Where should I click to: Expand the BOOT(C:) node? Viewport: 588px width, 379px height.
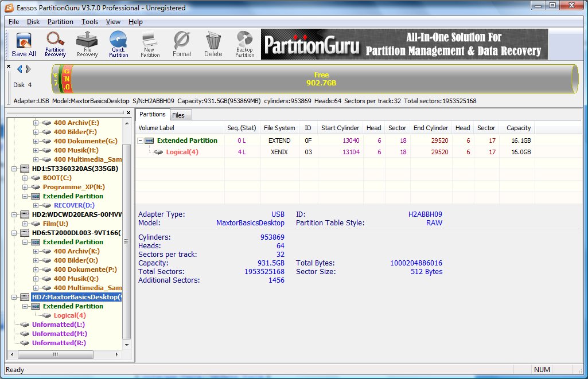click(25, 178)
